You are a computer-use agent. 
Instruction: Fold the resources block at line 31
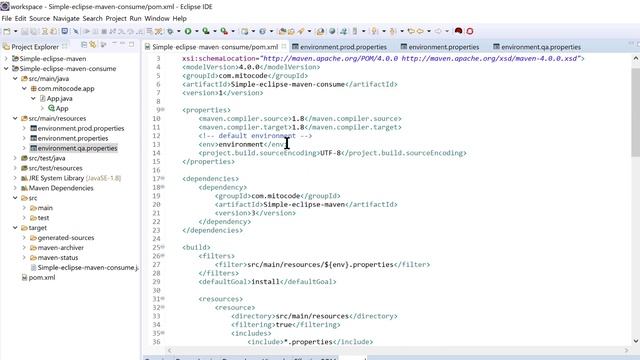pyautogui.click(x=163, y=299)
